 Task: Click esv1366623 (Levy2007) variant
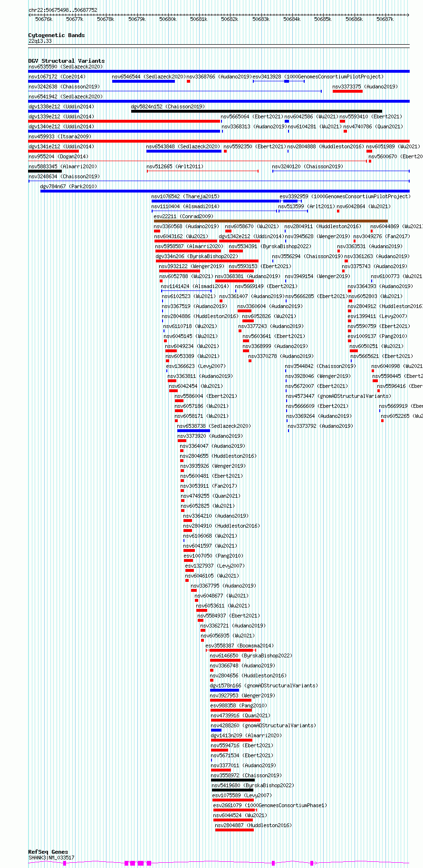tap(196, 366)
